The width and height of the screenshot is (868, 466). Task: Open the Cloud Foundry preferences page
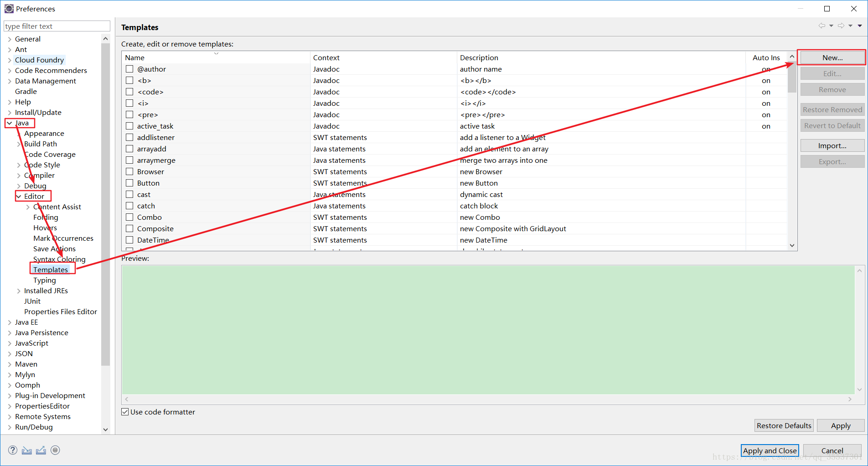(39, 60)
